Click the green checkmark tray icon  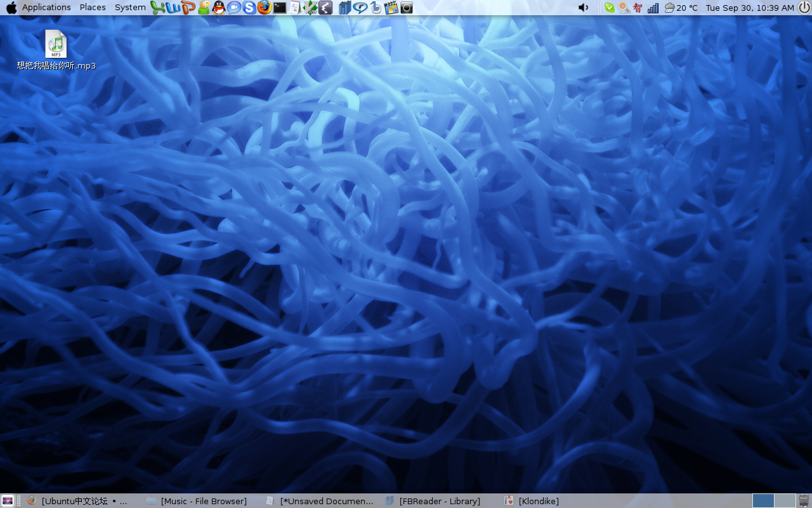610,8
